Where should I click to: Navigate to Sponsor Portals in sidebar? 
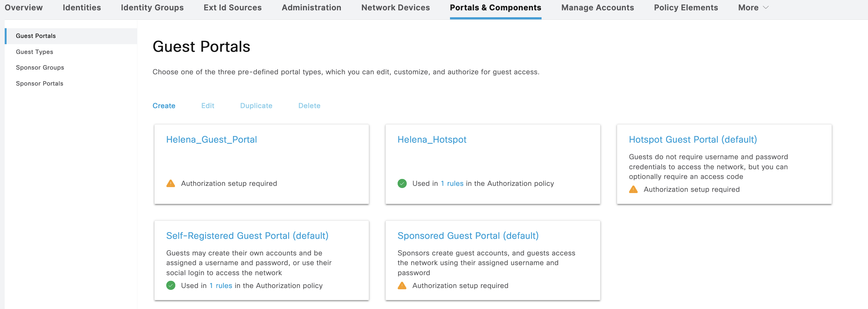40,83
